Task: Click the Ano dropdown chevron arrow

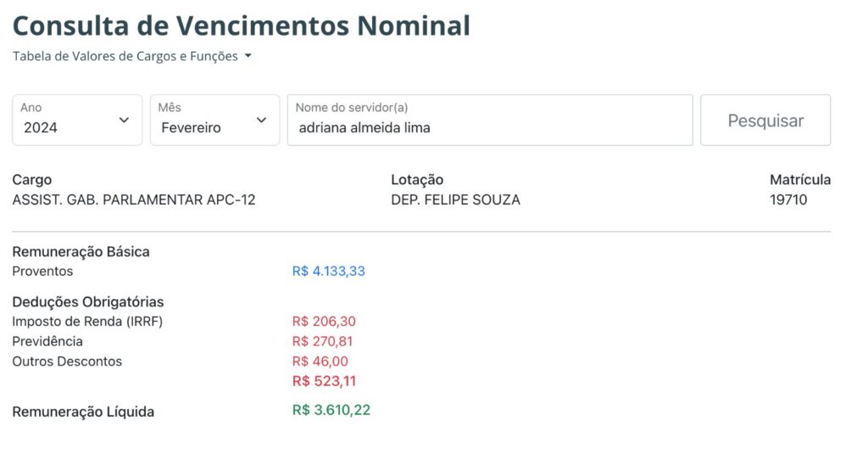Action: (x=124, y=120)
